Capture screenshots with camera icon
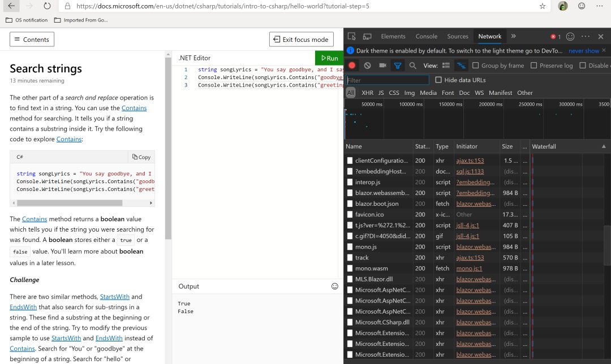This screenshot has height=364, width=611. (x=382, y=66)
